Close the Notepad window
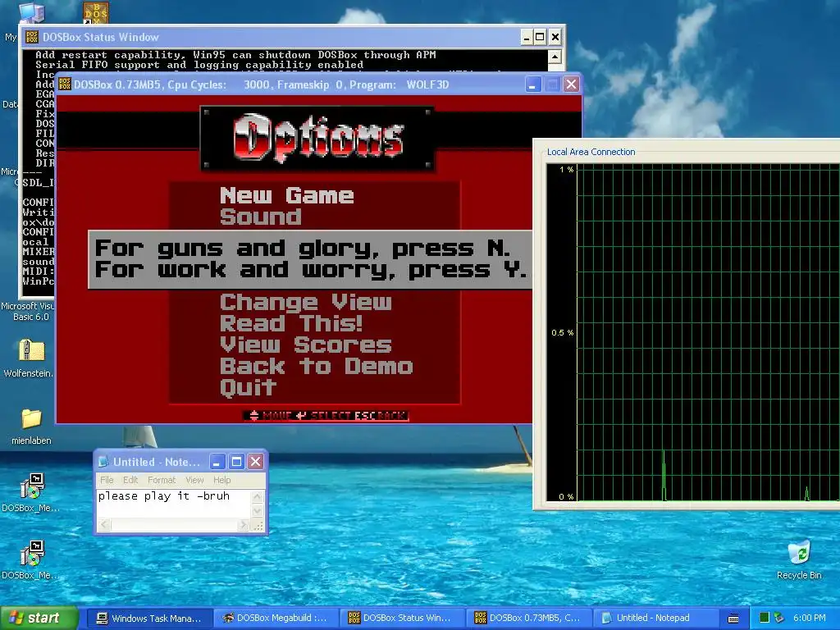Image resolution: width=840 pixels, height=630 pixels. coord(256,462)
